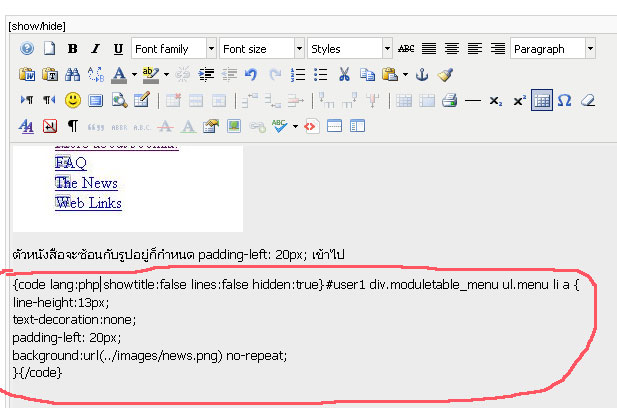Viewport: 617px width, 408px height.
Task: Open the Font size dropdown
Action: click(x=262, y=48)
